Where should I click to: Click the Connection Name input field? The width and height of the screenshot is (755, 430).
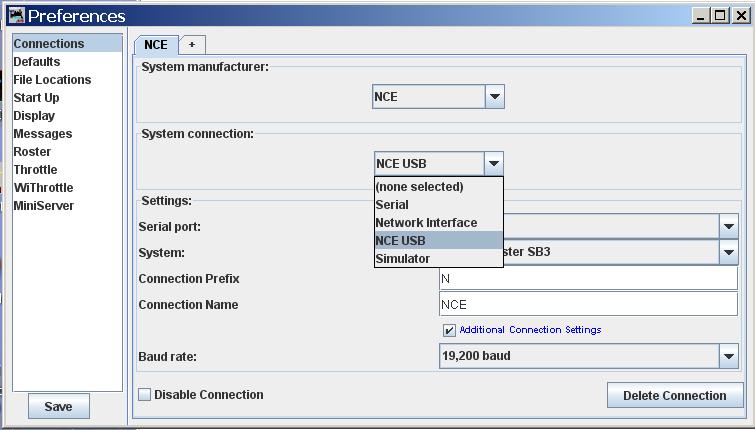pyautogui.click(x=588, y=304)
